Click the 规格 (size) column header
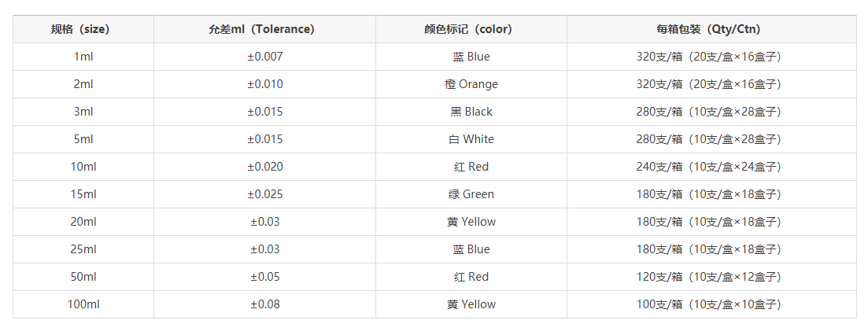 point(83,29)
